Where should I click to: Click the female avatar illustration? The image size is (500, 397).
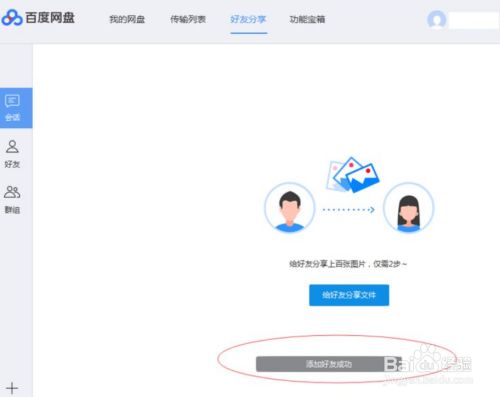click(408, 207)
